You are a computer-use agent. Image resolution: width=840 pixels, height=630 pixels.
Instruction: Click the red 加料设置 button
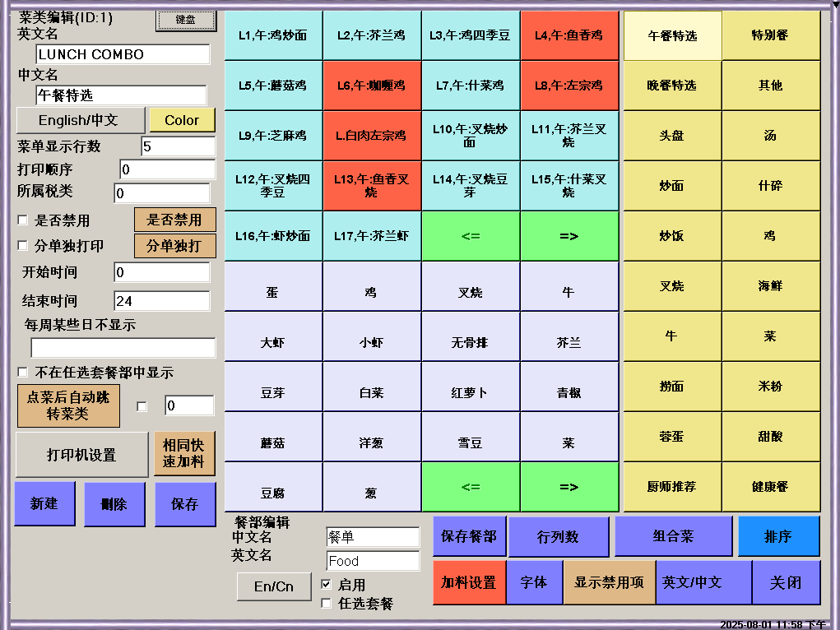tap(469, 582)
